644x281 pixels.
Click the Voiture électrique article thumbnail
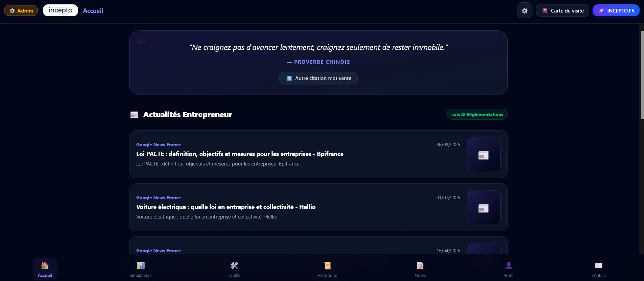tap(483, 207)
